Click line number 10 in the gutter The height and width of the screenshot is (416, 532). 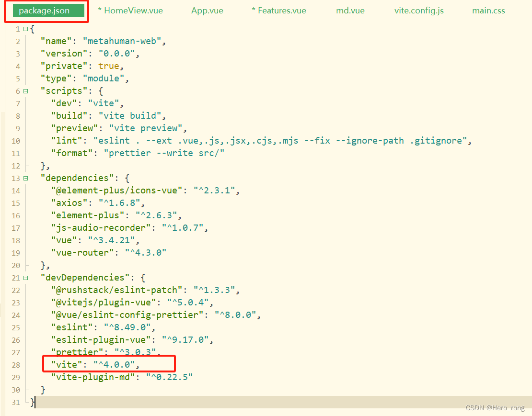pyautogui.click(x=16, y=141)
